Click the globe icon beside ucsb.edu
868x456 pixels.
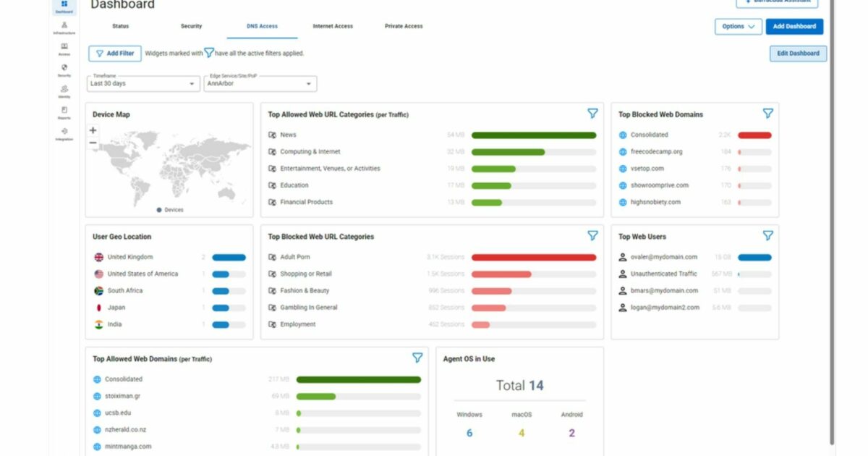(x=97, y=413)
